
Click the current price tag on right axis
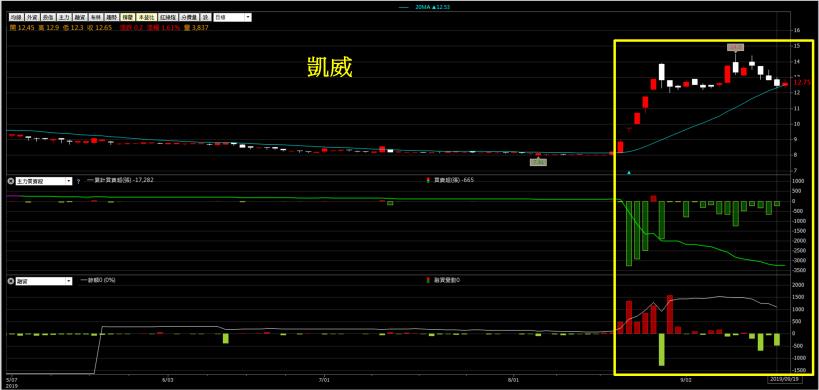tap(802, 82)
